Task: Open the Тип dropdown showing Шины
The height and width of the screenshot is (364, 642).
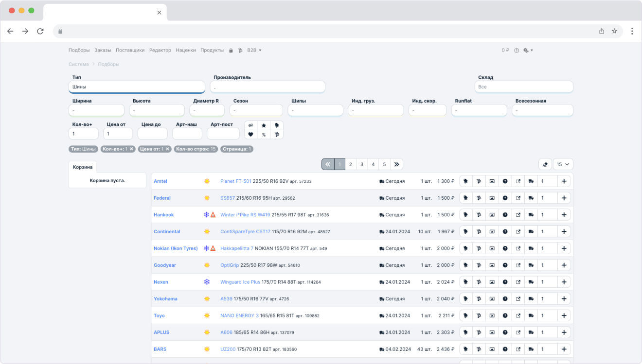Action: (137, 87)
